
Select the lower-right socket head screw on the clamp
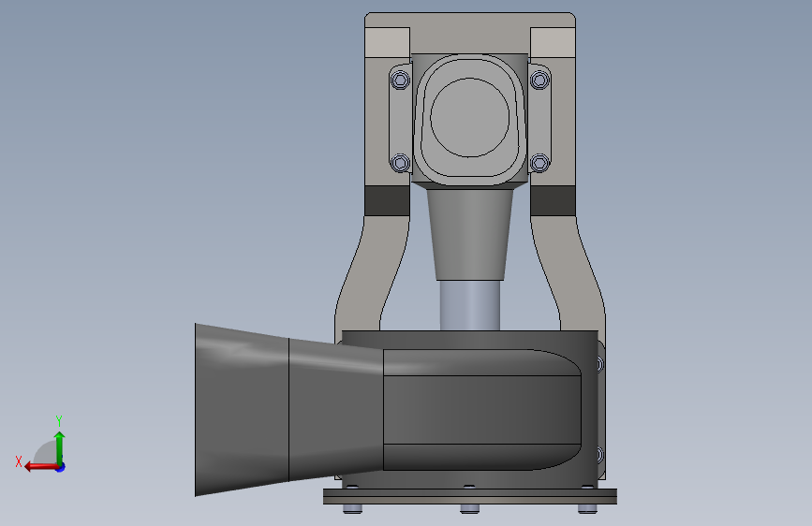[539, 163]
